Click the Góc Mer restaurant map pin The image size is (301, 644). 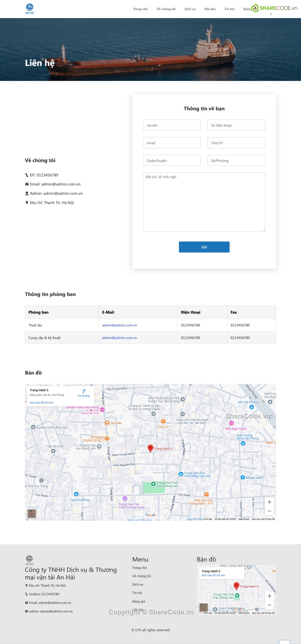tap(107, 423)
